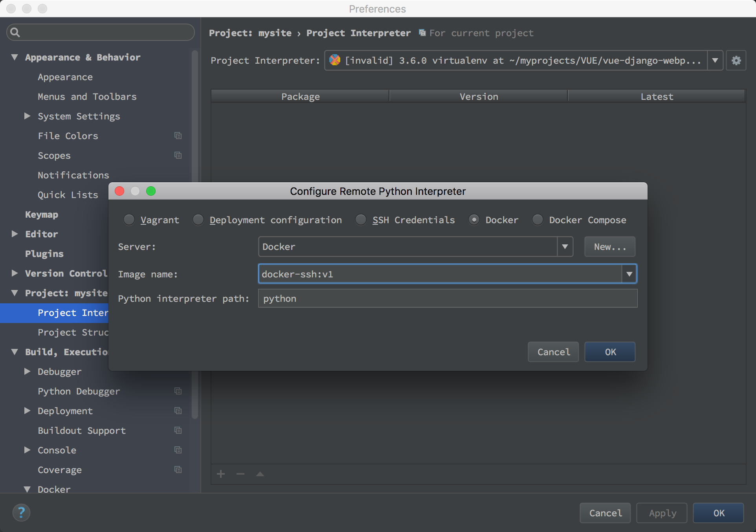Click the help question mark icon

[x=21, y=512]
